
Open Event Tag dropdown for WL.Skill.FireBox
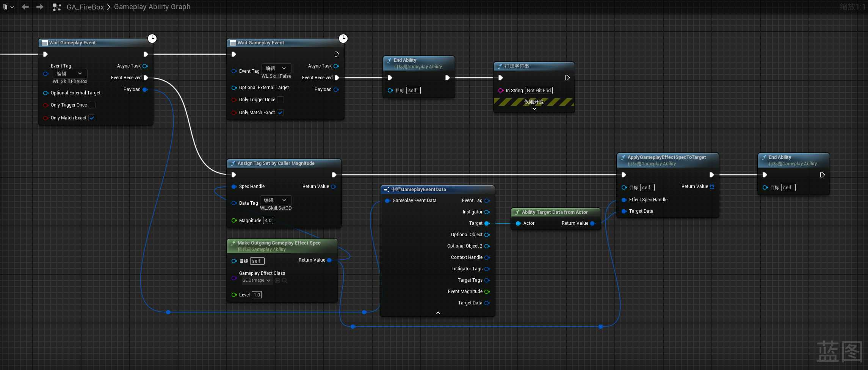(70, 74)
